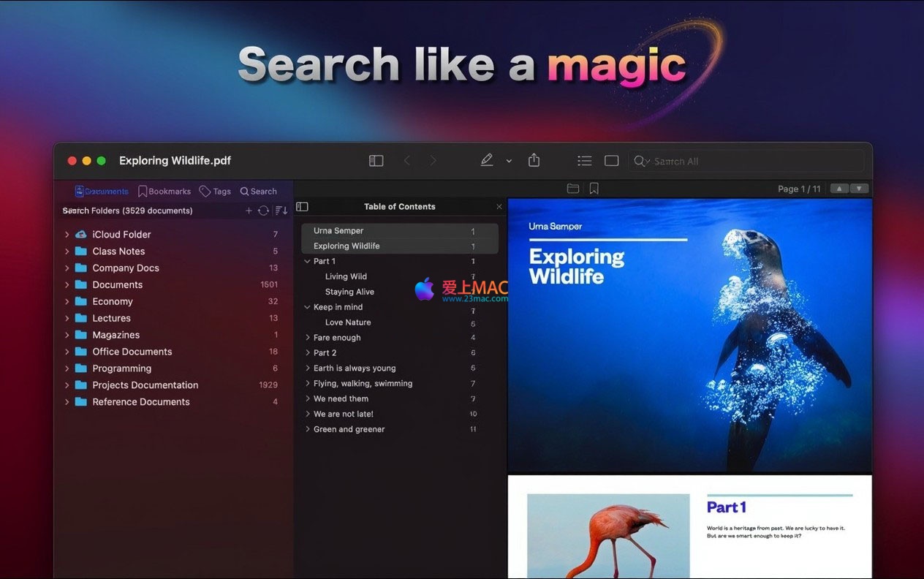924x579 pixels.
Task: Add a search folder with plus icon
Action: click(x=249, y=211)
